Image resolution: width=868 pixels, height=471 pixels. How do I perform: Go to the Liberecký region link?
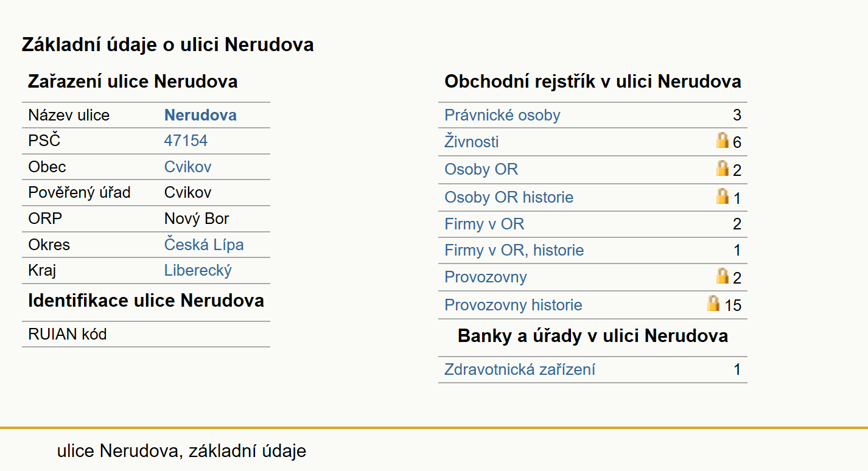pyautogui.click(x=198, y=270)
